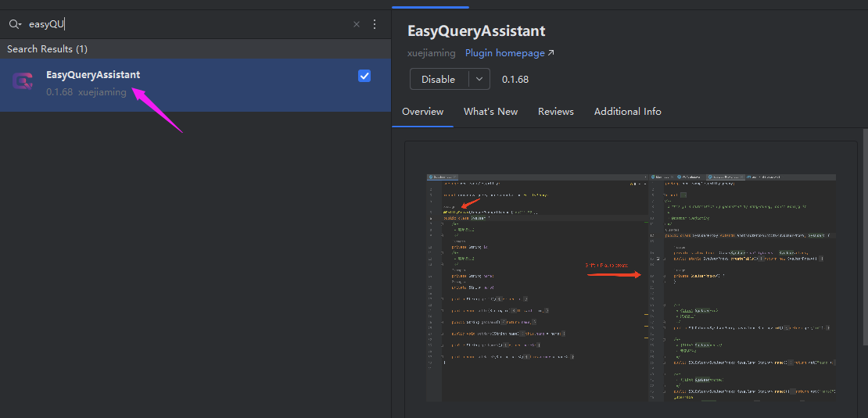Image resolution: width=868 pixels, height=418 pixels.
Task: Click the search magnifier icon
Action: click(x=14, y=24)
